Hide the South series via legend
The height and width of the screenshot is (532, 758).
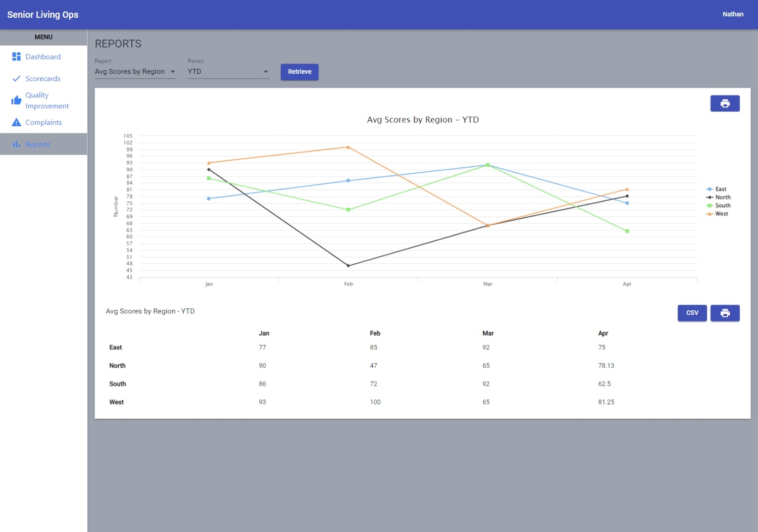click(x=722, y=205)
